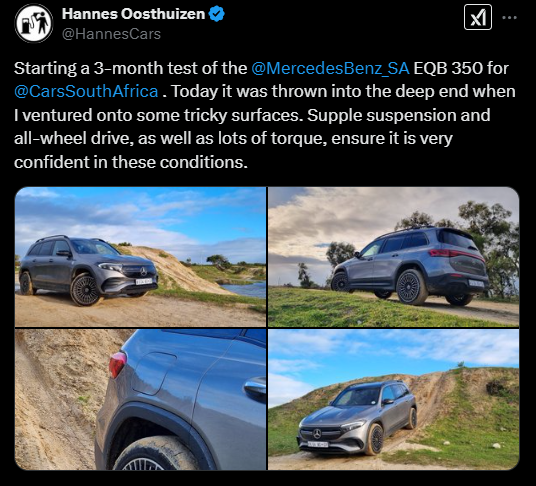Click the Mercedes star emblem in hill photo
Screen dimensions: 536x486
(x=317, y=433)
